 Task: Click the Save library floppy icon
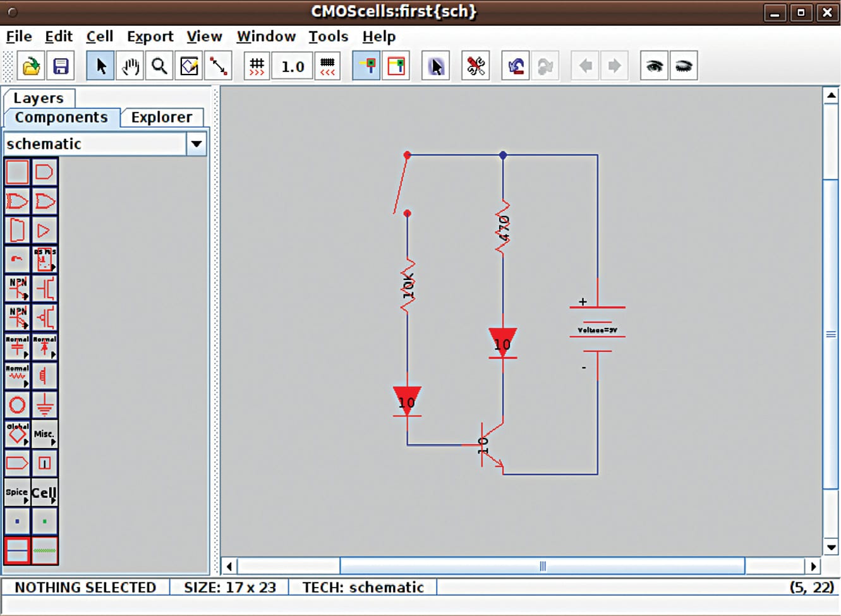pyautogui.click(x=61, y=66)
